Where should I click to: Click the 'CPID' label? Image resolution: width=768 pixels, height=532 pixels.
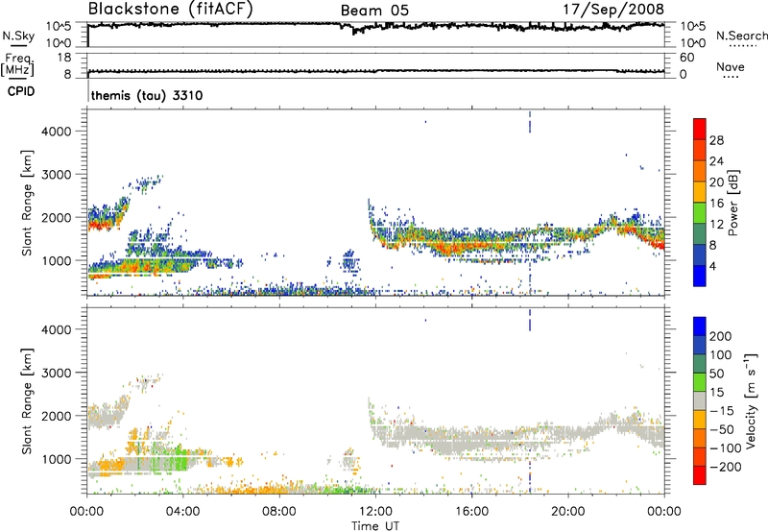pyautogui.click(x=21, y=91)
